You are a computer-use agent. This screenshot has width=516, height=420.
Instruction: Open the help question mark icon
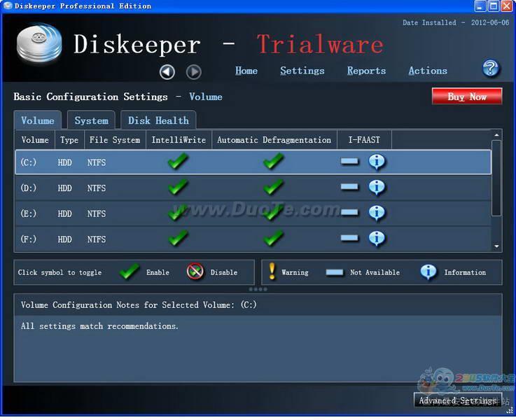[x=490, y=69]
